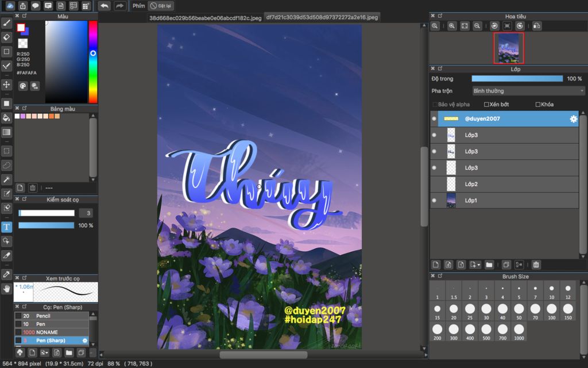This screenshot has width=588, height=368.
Task: Flip canvas view in Navigator
Action: pos(537,26)
